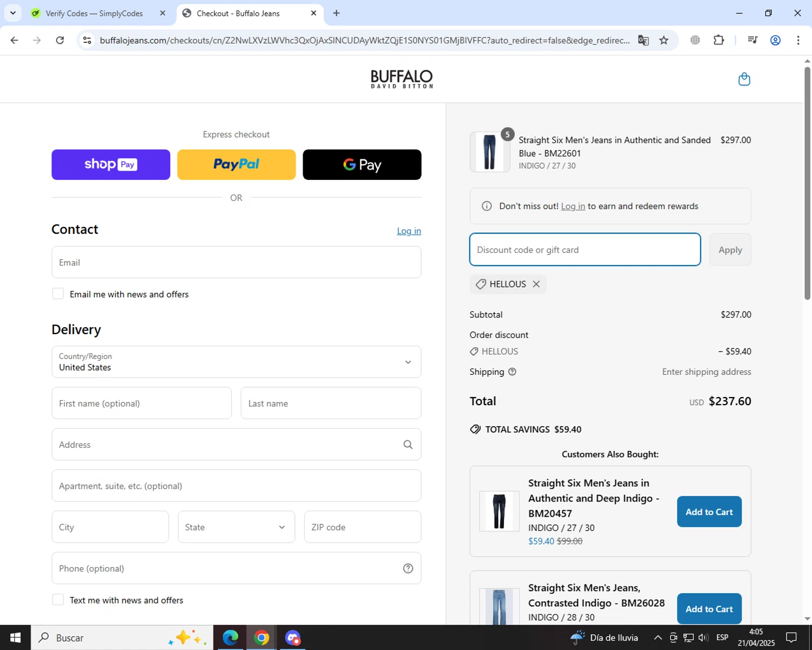Pay with PayPal express checkout
Viewport: 812px width, 650px height.
(236, 165)
